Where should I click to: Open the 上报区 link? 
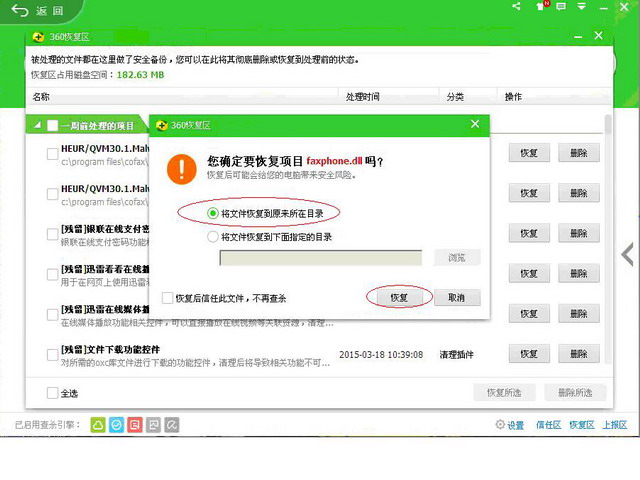tap(615, 425)
